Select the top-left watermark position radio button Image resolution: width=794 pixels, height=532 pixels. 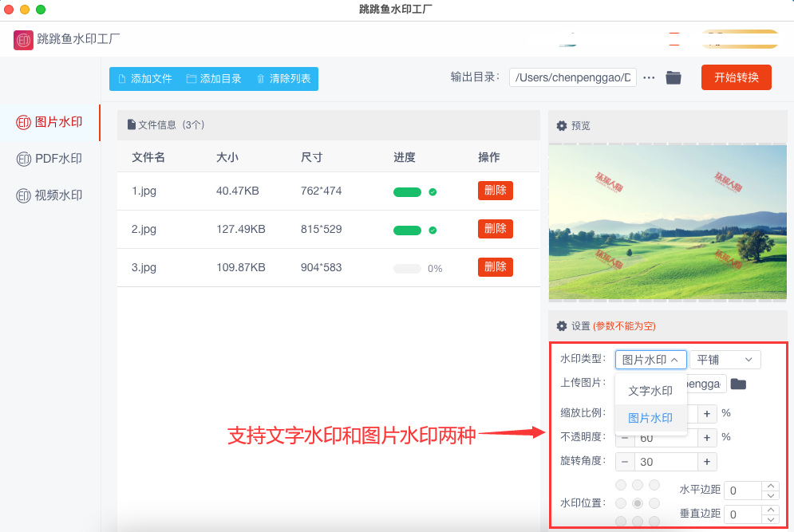(x=621, y=485)
